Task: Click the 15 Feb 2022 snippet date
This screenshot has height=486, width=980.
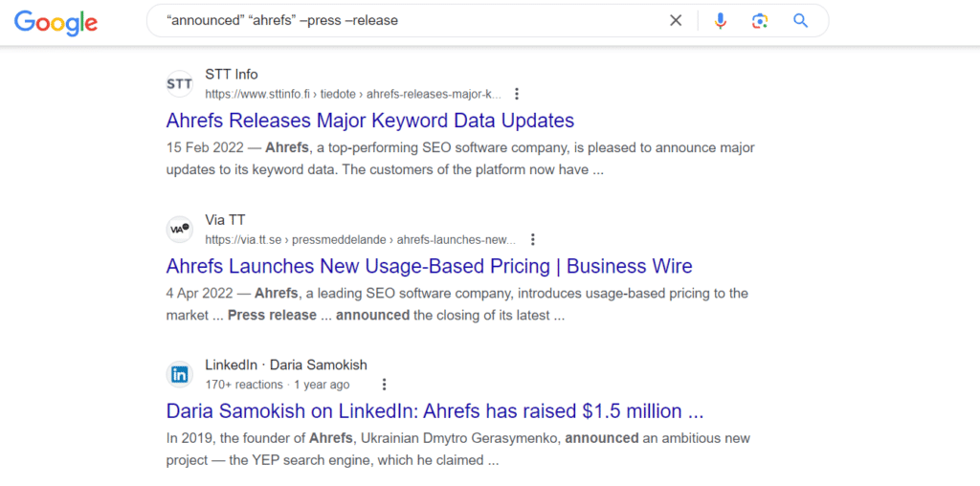Action: pos(205,148)
